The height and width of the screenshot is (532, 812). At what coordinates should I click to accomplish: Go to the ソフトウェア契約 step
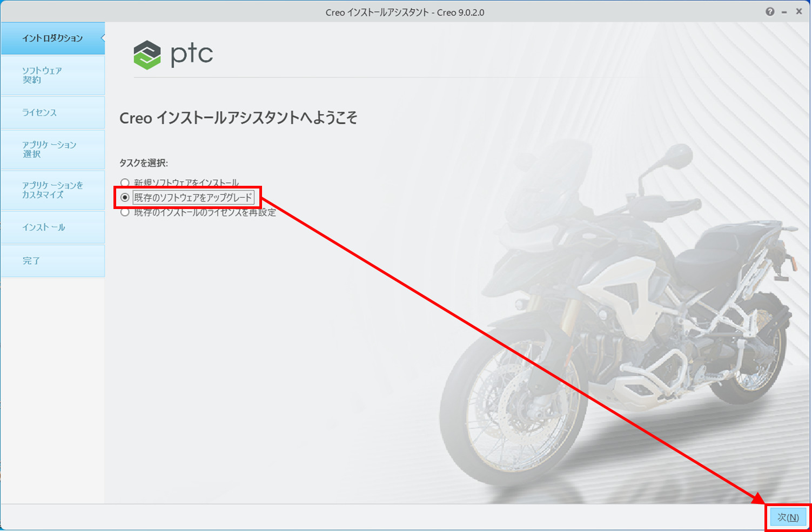coord(52,75)
